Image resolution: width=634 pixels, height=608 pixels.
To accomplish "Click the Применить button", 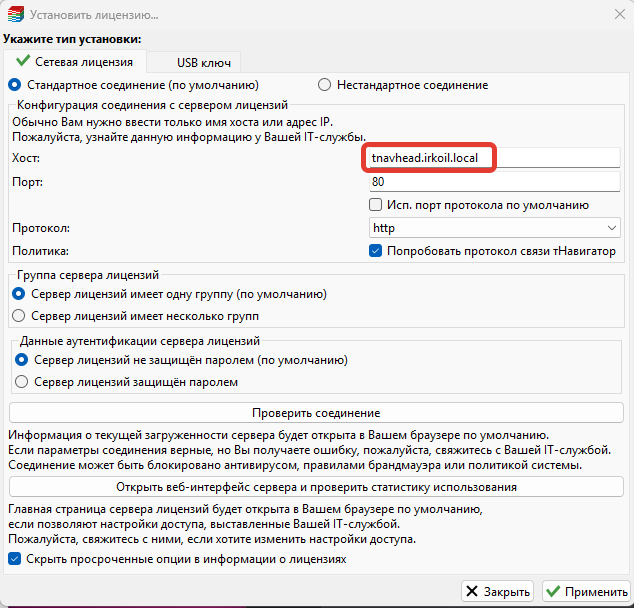I will pyautogui.click(x=587, y=591).
